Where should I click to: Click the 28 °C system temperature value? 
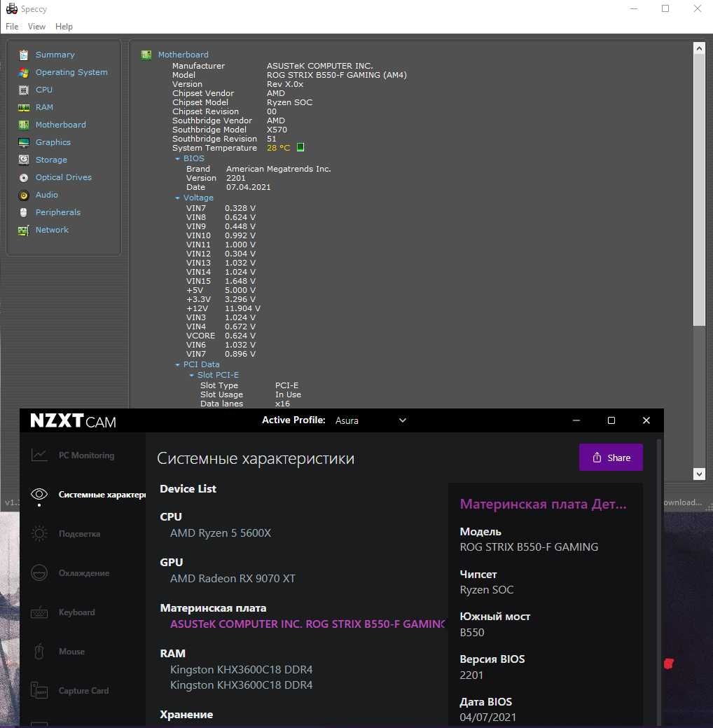[279, 148]
